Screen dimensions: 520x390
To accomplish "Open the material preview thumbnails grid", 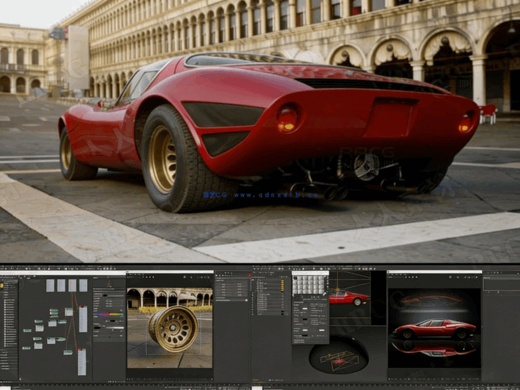I will pyautogui.click(x=309, y=285).
